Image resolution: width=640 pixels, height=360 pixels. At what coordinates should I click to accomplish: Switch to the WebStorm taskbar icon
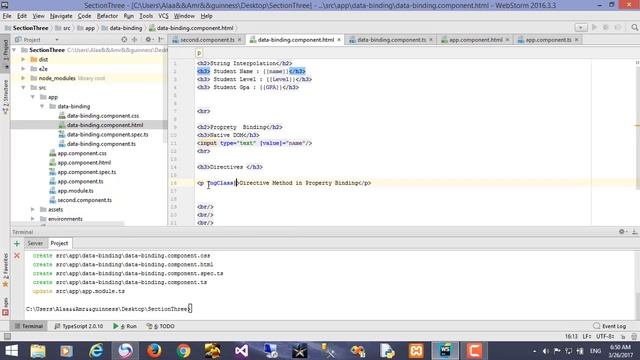445,351
